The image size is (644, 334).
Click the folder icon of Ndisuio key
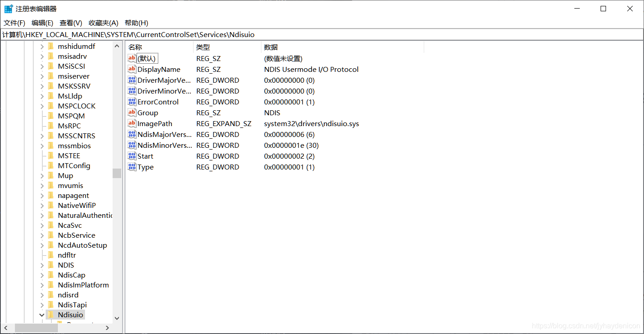click(x=51, y=315)
